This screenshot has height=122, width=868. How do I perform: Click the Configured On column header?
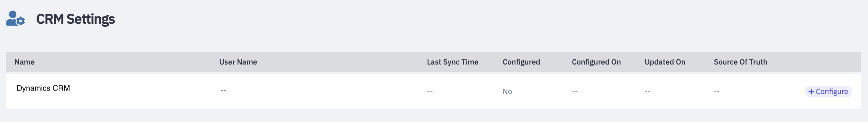pos(596,62)
